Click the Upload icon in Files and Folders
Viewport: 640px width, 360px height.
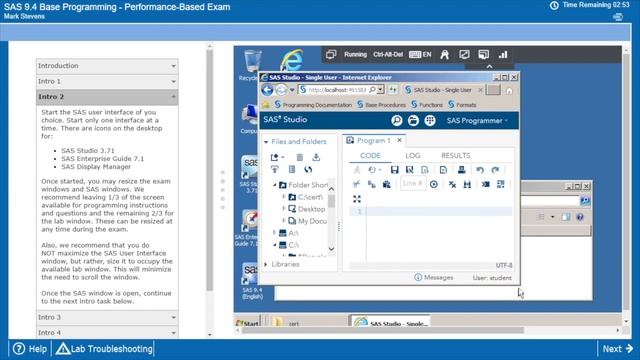[275, 170]
